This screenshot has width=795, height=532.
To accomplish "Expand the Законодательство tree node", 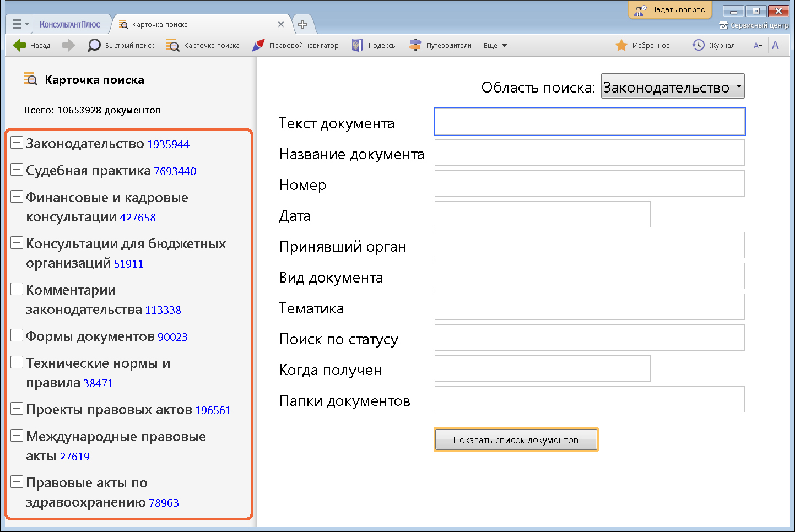I will point(17,143).
